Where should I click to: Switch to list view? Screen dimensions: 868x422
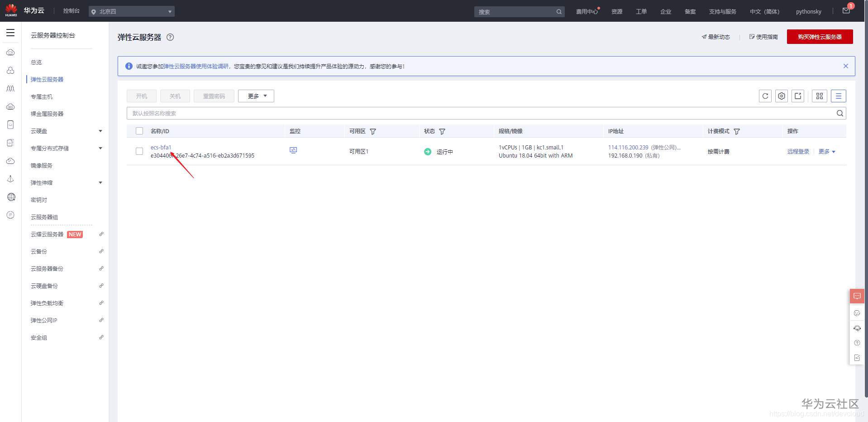[x=839, y=96]
